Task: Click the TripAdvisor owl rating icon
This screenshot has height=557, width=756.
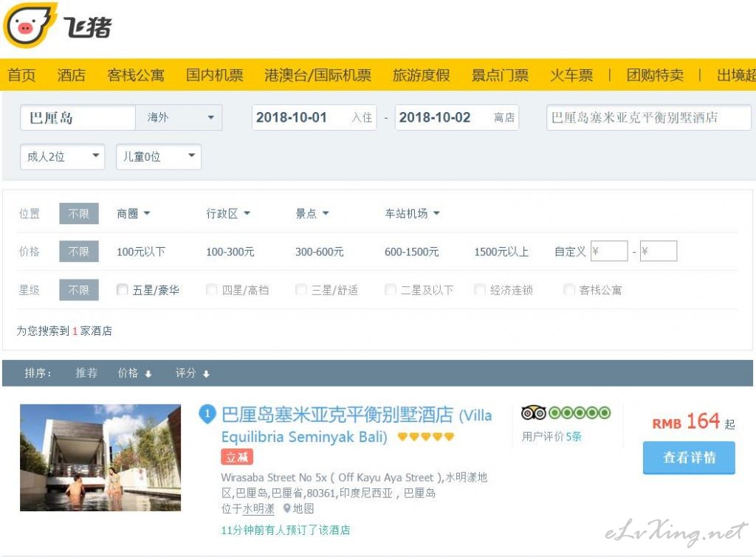Action: [x=533, y=413]
